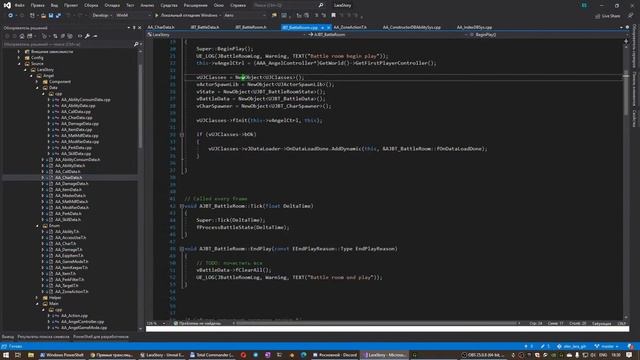Image resolution: width=640 pixels, height=360 pixels.
Task: Pin the JBT_BattleRoom.cpp tab
Action: 322,28
